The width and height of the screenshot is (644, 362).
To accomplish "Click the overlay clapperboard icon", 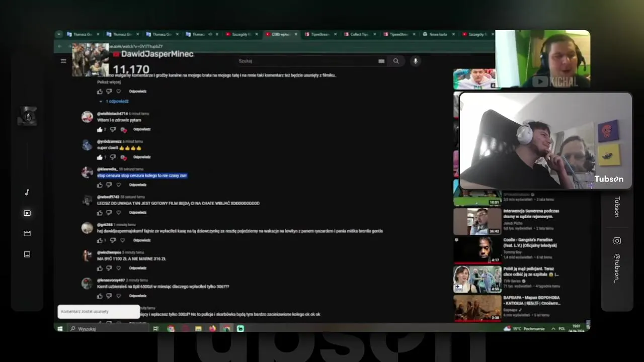I will 27,233.
